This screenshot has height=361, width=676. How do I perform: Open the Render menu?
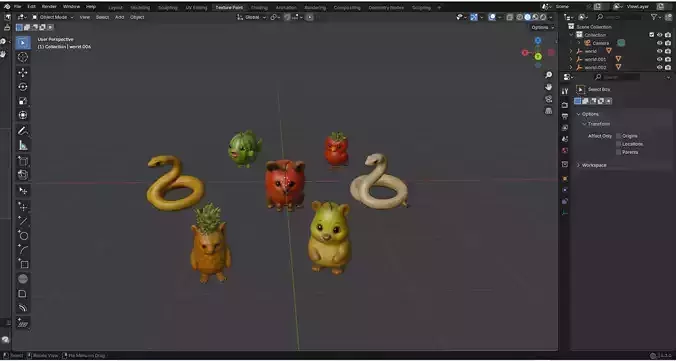click(49, 7)
